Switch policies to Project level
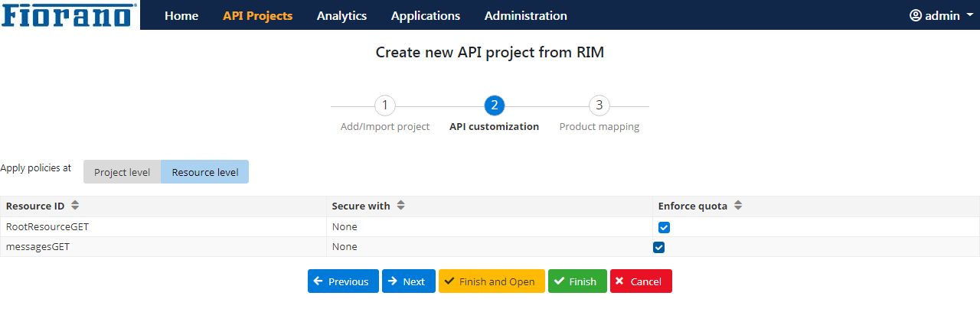 point(122,172)
